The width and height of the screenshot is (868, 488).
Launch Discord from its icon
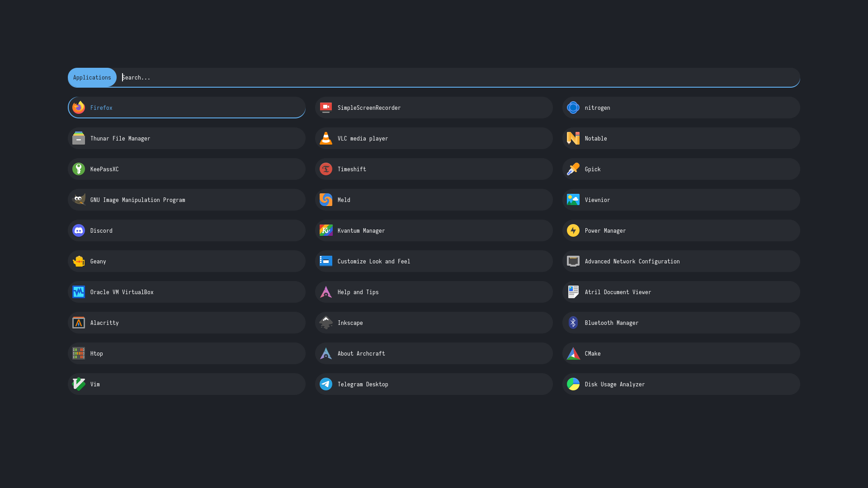[x=79, y=230]
